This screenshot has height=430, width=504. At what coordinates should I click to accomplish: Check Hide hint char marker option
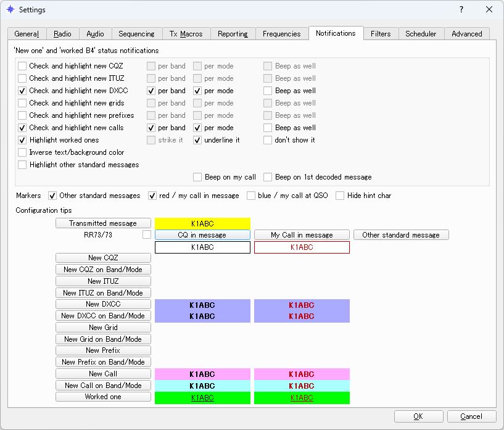pos(340,196)
